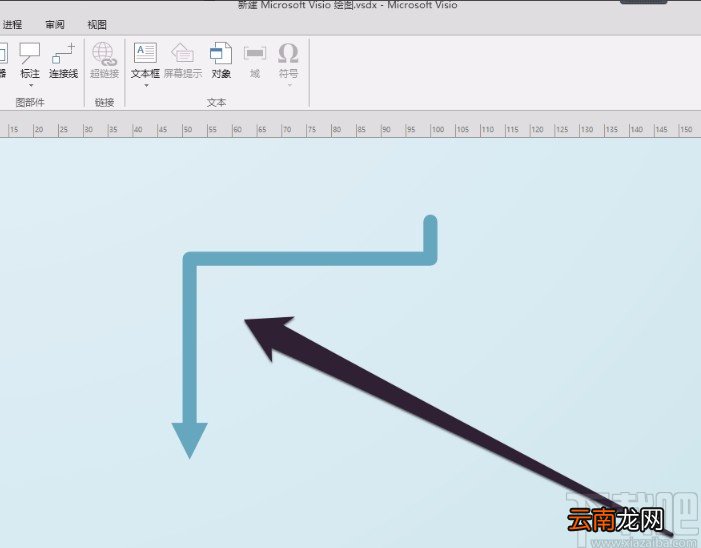This screenshot has width=701, height=548.
Task: Expand the 符号 dropdown arrow
Action: pyautogui.click(x=289, y=85)
